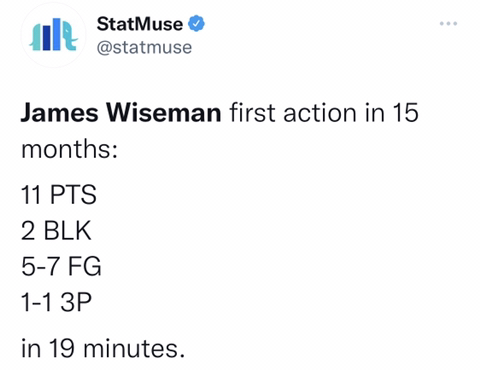Open the @statmuse handle link
The image size is (480, 370).
144,47
